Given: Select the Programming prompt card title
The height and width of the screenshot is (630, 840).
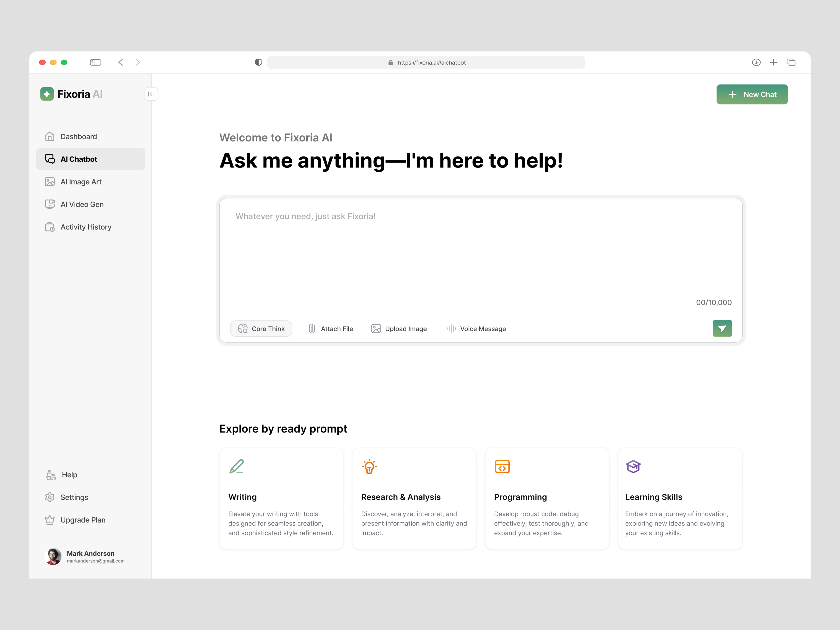Looking at the screenshot, I should pos(520,497).
